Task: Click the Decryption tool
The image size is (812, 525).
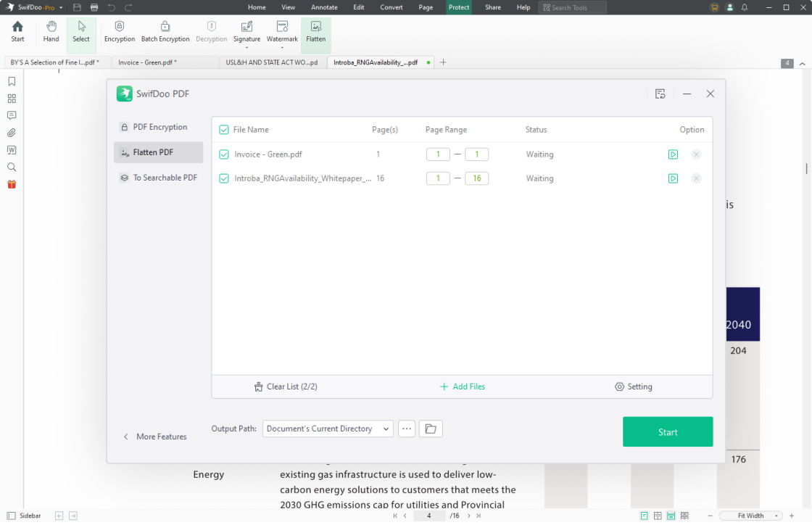Action: coord(211,32)
